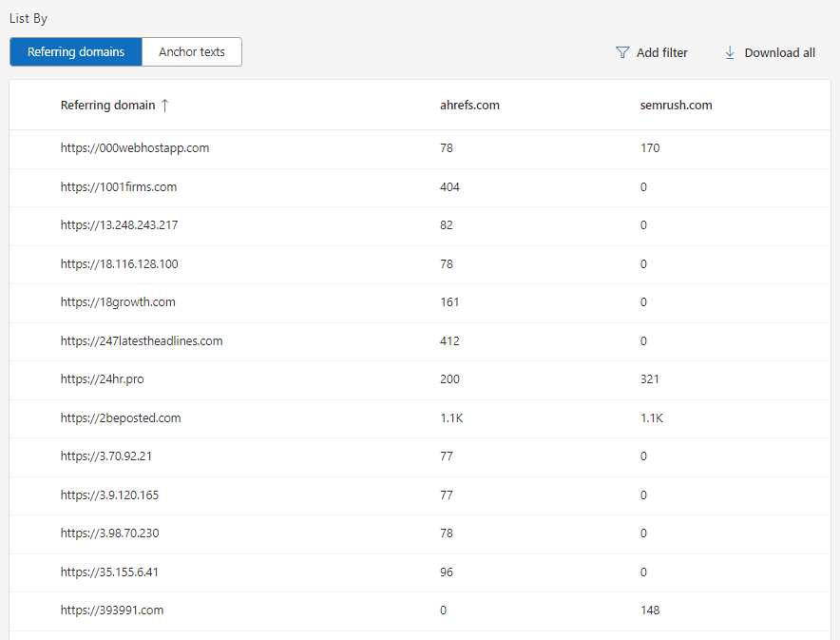Select the https://13.248.243.217 domain
The width and height of the screenshot is (840, 640).
[x=119, y=225]
